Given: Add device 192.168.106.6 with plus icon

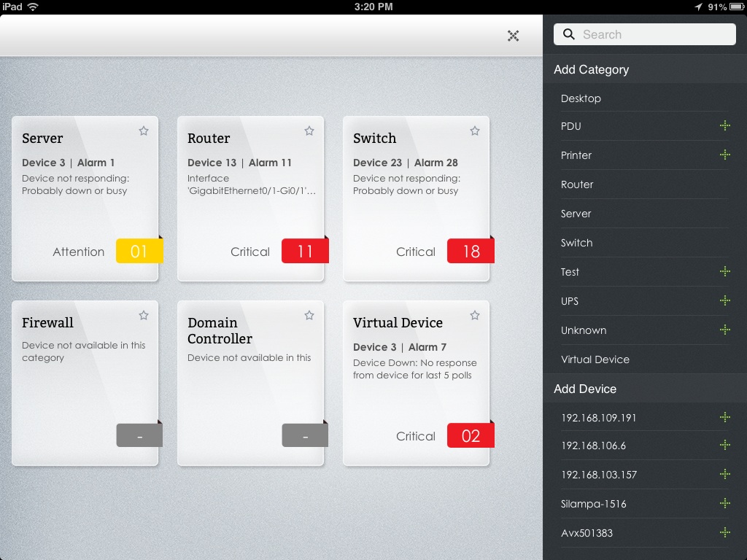Looking at the screenshot, I should tap(724, 446).
